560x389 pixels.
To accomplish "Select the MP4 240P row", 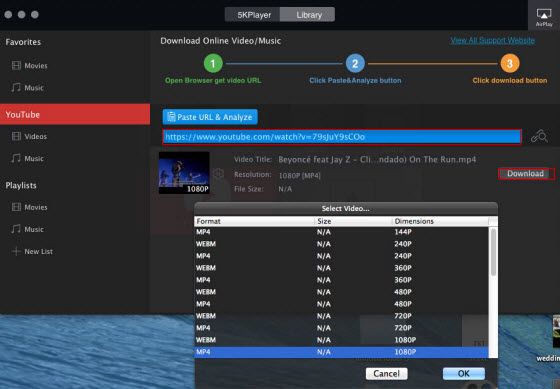I will point(341,256).
